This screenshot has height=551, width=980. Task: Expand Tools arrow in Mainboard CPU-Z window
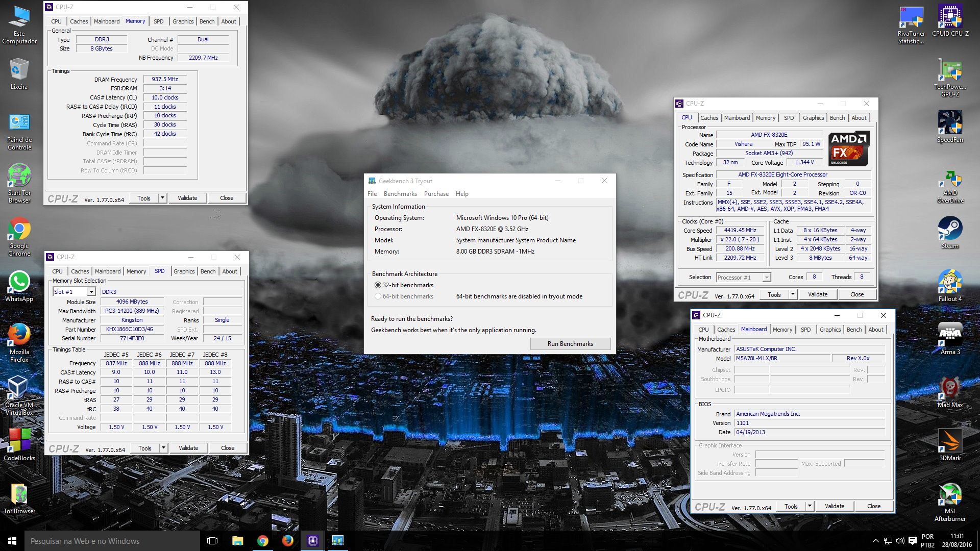[x=810, y=506]
